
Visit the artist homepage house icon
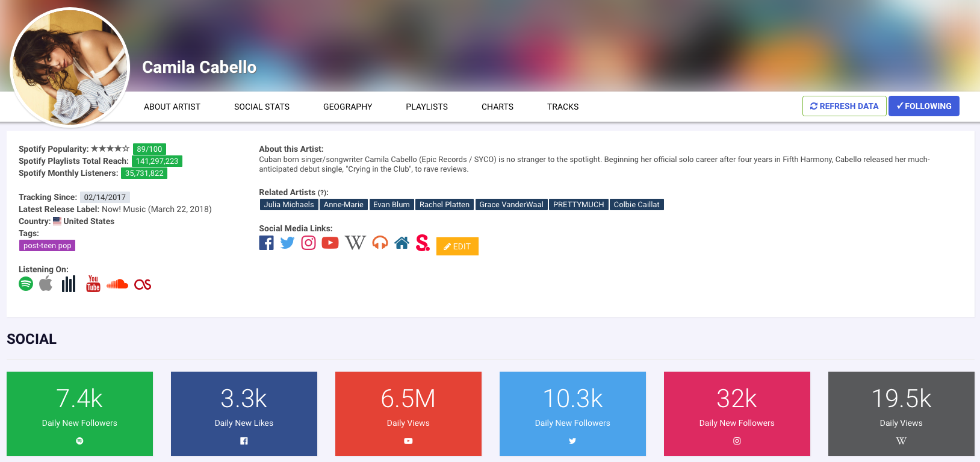point(402,243)
